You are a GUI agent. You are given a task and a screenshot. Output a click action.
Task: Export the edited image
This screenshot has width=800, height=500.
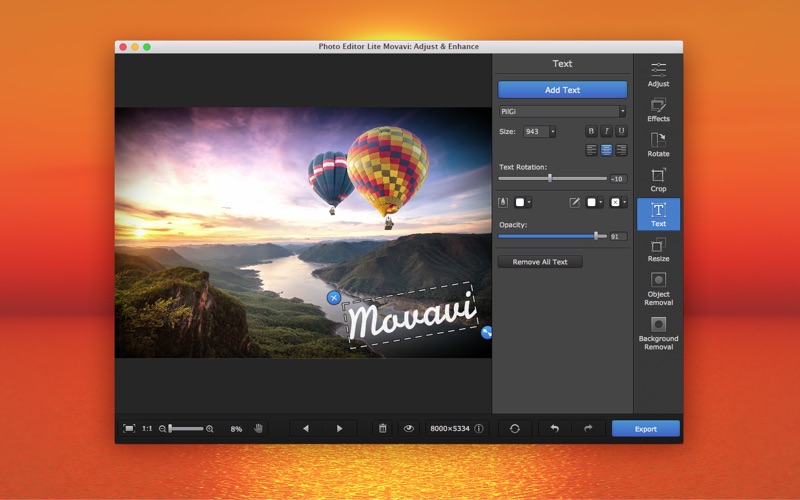(645, 429)
